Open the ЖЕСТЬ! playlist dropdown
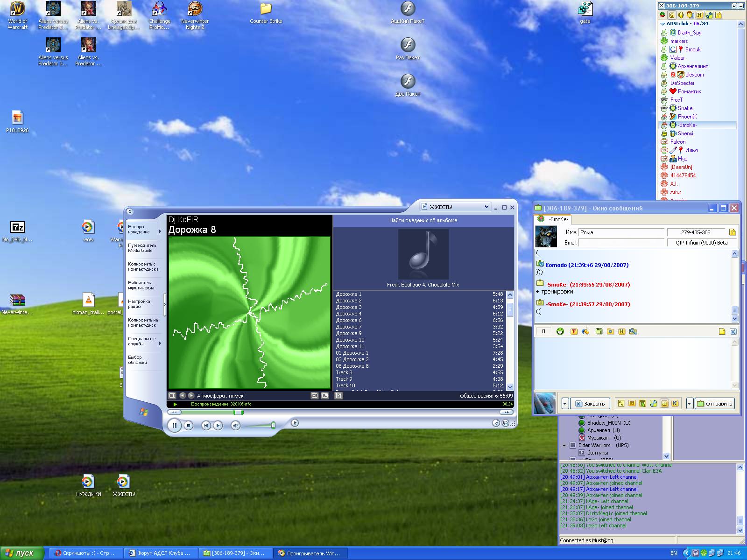The width and height of the screenshot is (747, 560). pyautogui.click(x=486, y=207)
